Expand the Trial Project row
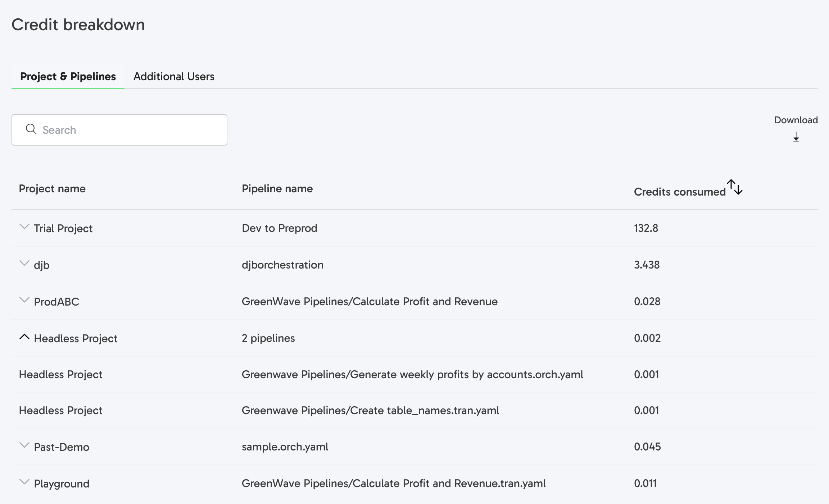This screenshot has height=504, width=829. 24,227
